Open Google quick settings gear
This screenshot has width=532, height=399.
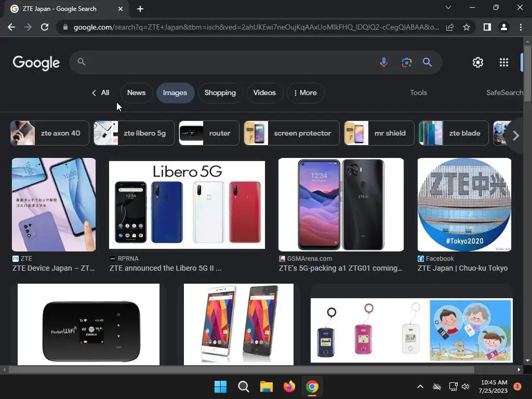478,62
